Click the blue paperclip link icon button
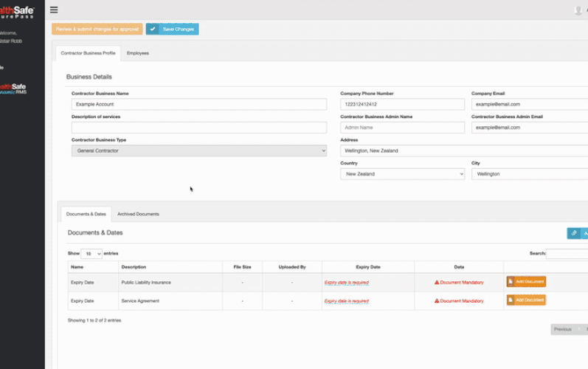588x369 pixels. pyautogui.click(x=573, y=233)
